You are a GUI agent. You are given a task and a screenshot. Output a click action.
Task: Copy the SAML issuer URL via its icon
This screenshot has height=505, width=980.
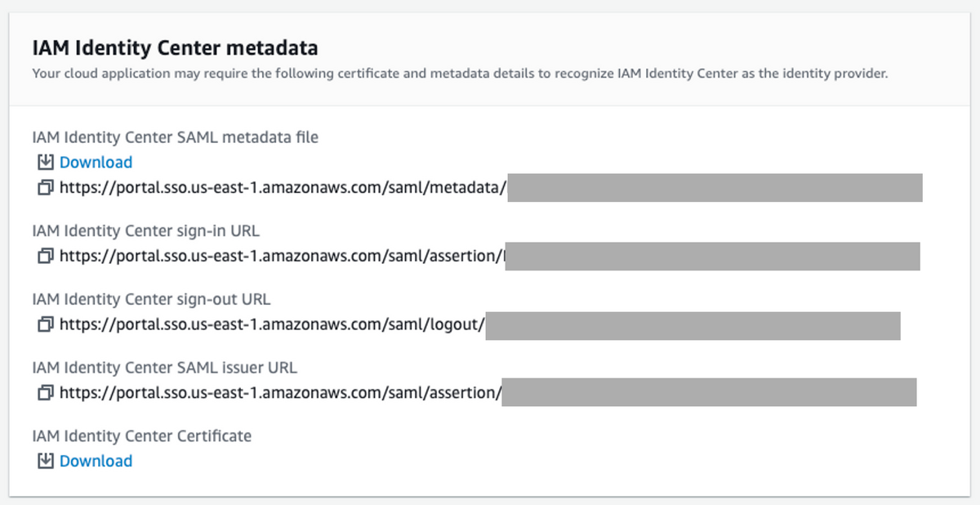point(46,393)
